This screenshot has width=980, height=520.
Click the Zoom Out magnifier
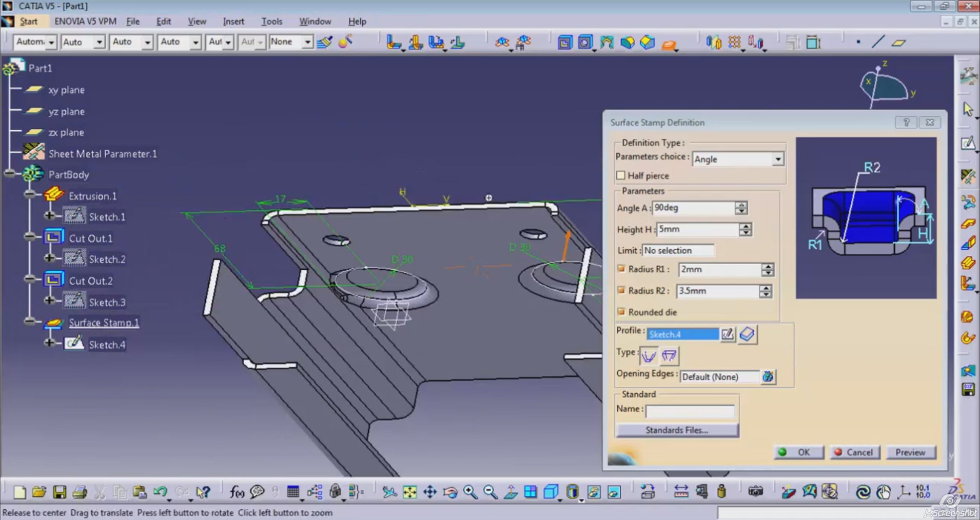(x=491, y=492)
